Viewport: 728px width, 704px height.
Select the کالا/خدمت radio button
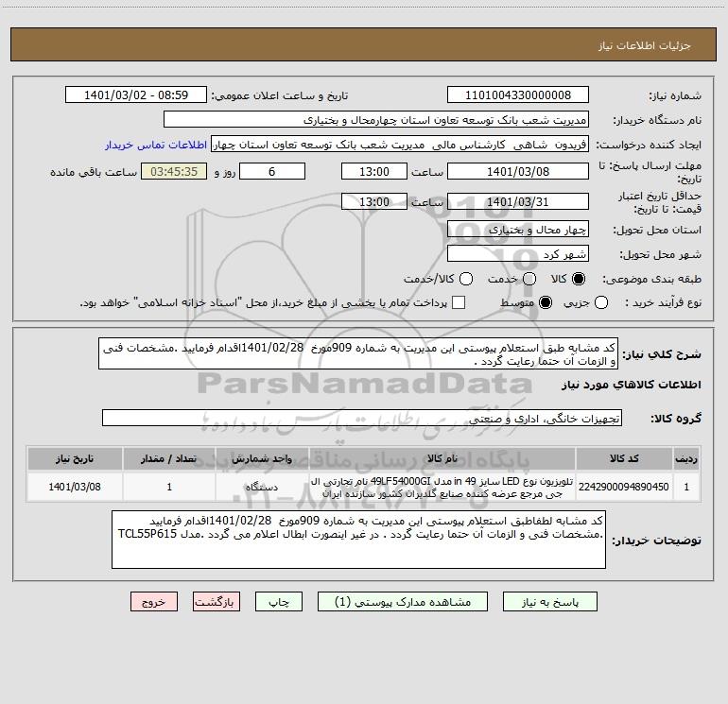coord(466,279)
